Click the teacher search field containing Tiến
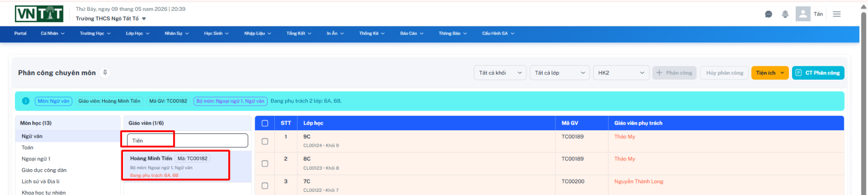The height and width of the screenshot is (195, 868). [188, 141]
